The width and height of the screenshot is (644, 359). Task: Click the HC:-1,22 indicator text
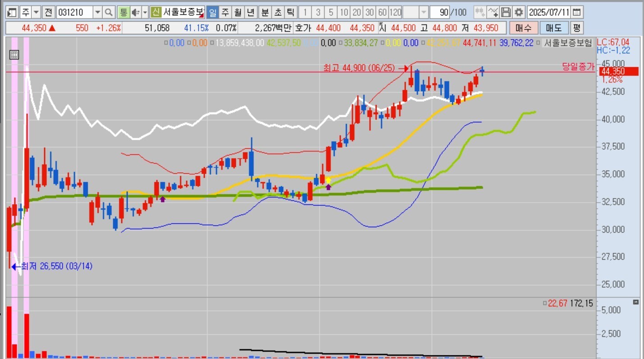pos(613,50)
